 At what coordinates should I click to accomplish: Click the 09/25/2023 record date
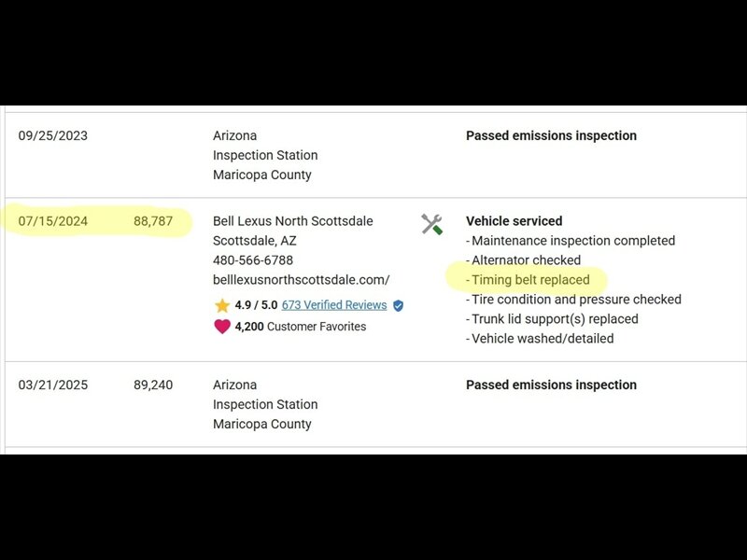point(53,135)
